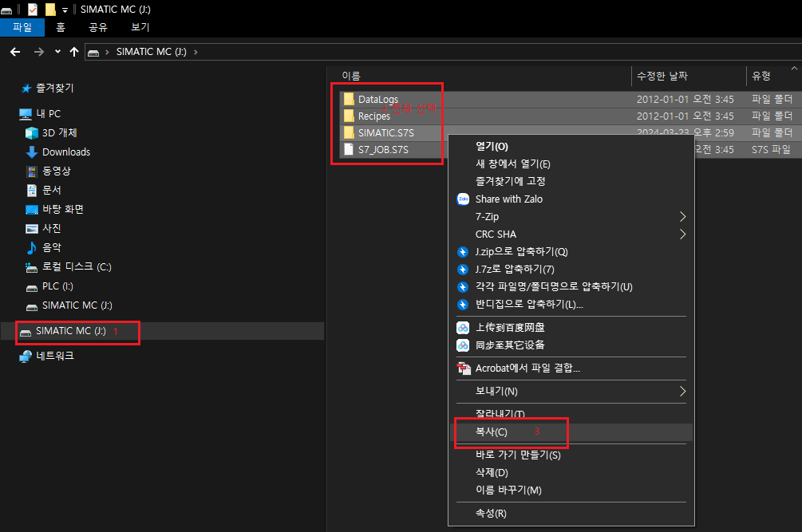This screenshot has height=532, width=802.
Task: Select the Recipes folder row
Action: coord(569,116)
